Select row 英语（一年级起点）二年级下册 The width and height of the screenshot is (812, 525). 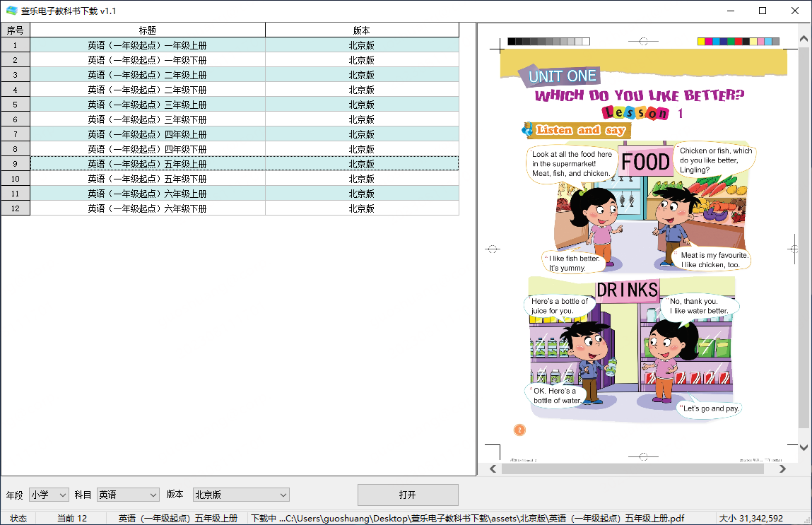[x=245, y=90]
